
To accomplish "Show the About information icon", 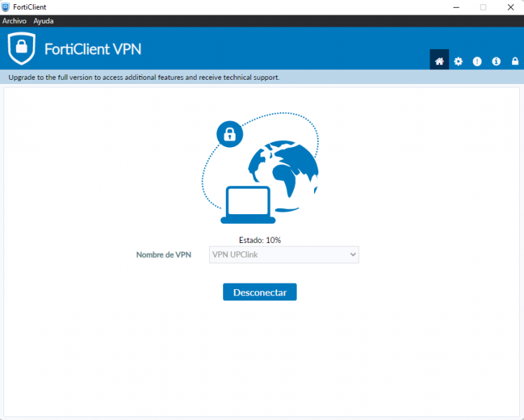I will 496,61.
